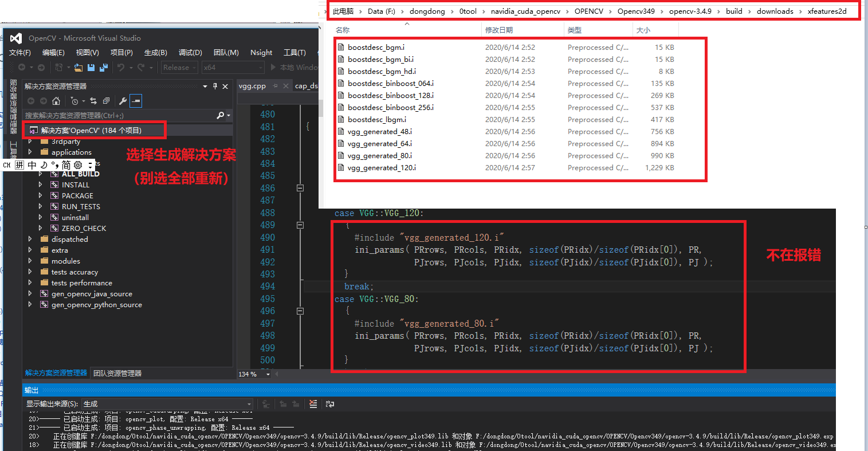
Task: Click the Collapse All icon in Solution Explorer
Action: [x=106, y=101]
